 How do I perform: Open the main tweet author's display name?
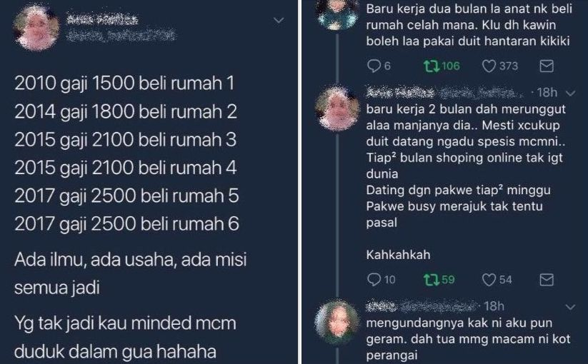click(x=102, y=19)
